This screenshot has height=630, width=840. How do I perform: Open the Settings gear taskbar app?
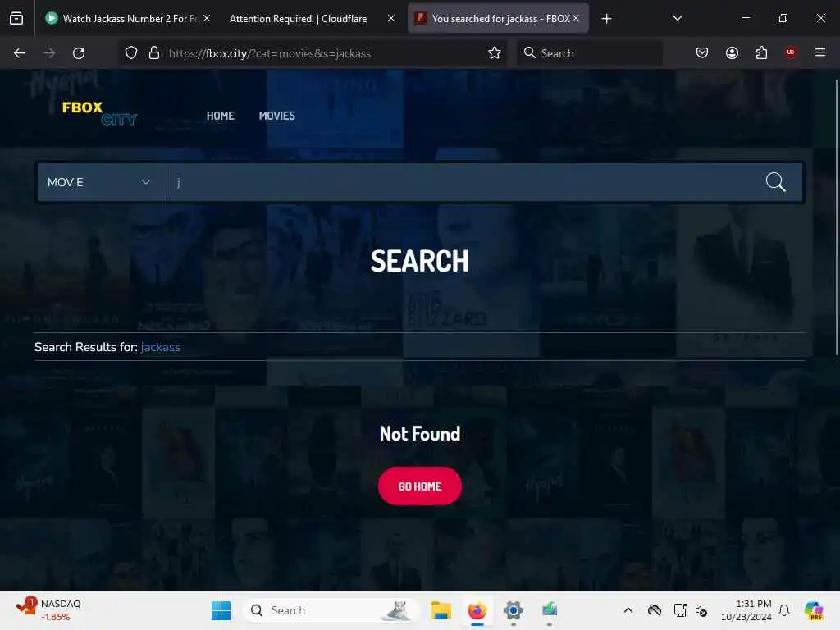pos(513,610)
